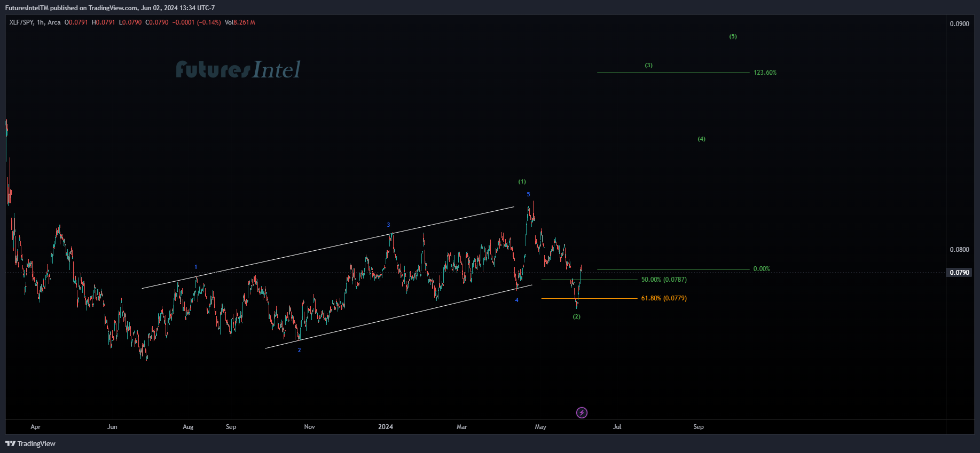Click the Aug label on time axis
The height and width of the screenshot is (453, 980).
point(188,427)
